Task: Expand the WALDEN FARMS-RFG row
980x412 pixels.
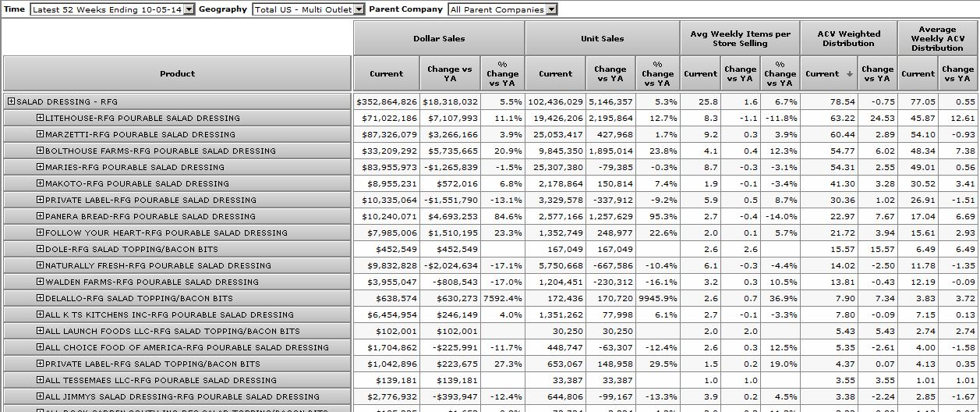Action: click(x=40, y=282)
